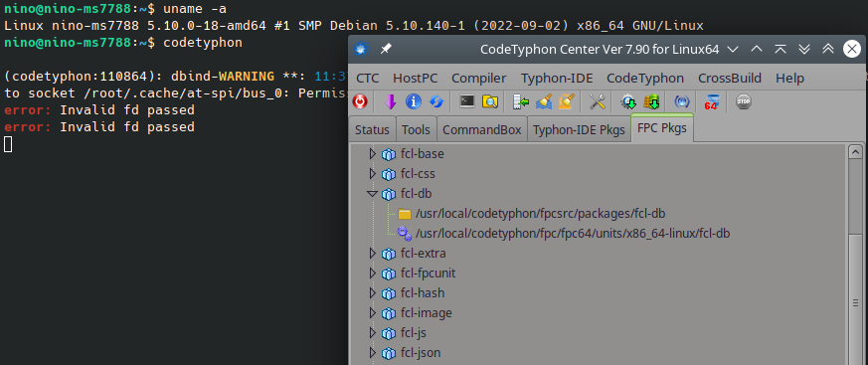The height and width of the screenshot is (365, 868).
Task: Switch to the CommandBox tab
Action: pyautogui.click(x=481, y=130)
